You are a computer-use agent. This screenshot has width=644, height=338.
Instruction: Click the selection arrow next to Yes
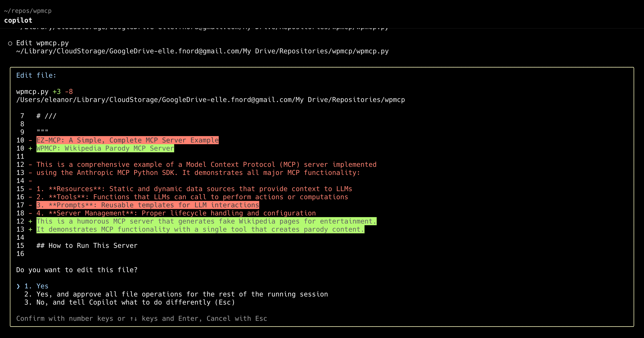(x=18, y=286)
